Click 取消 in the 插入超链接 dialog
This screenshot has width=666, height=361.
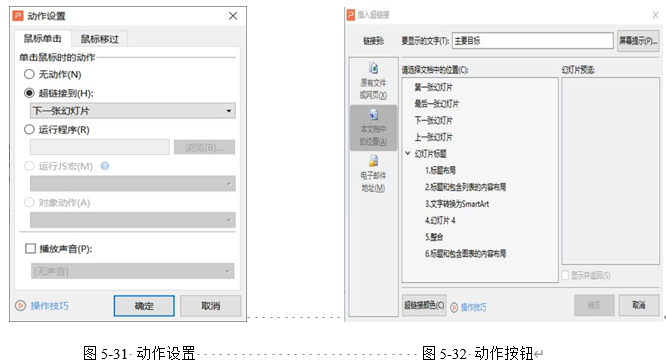click(x=639, y=305)
